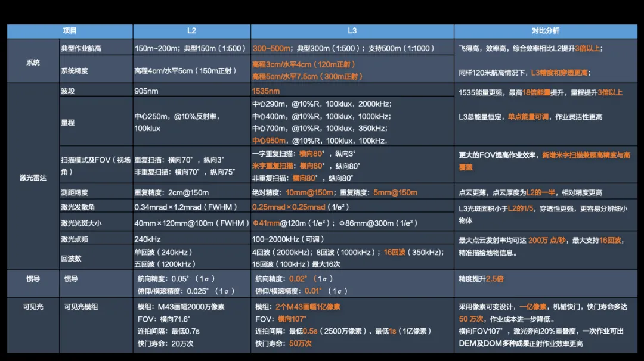
Task: Select L3 value '航向精度：0.02°（1σ）'
Action: coord(294,279)
